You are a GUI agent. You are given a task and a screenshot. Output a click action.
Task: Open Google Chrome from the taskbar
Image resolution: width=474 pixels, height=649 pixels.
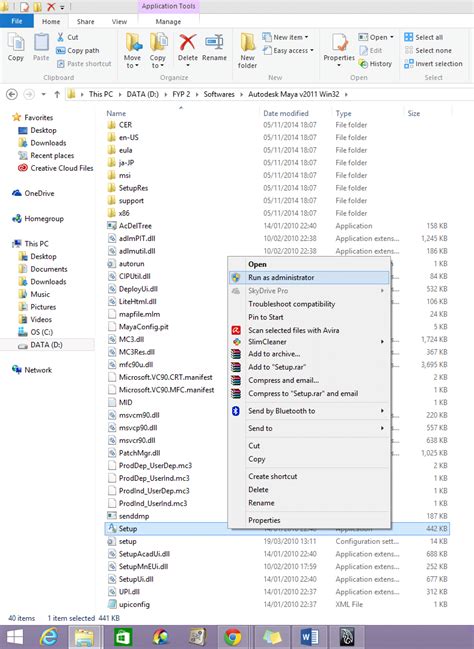point(233,637)
